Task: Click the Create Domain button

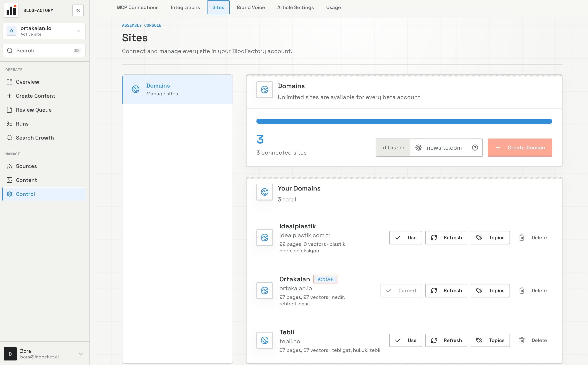Action: (x=520, y=148)
